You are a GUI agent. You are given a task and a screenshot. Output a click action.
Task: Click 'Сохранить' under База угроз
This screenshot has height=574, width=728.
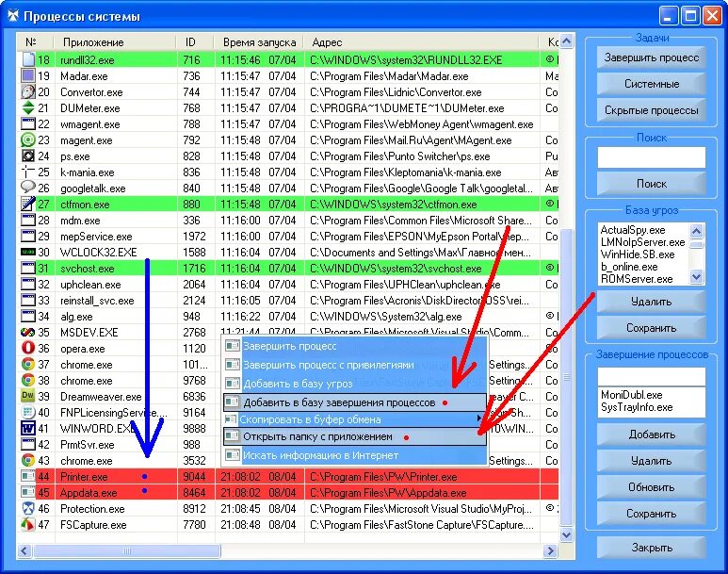coord(651,328)
